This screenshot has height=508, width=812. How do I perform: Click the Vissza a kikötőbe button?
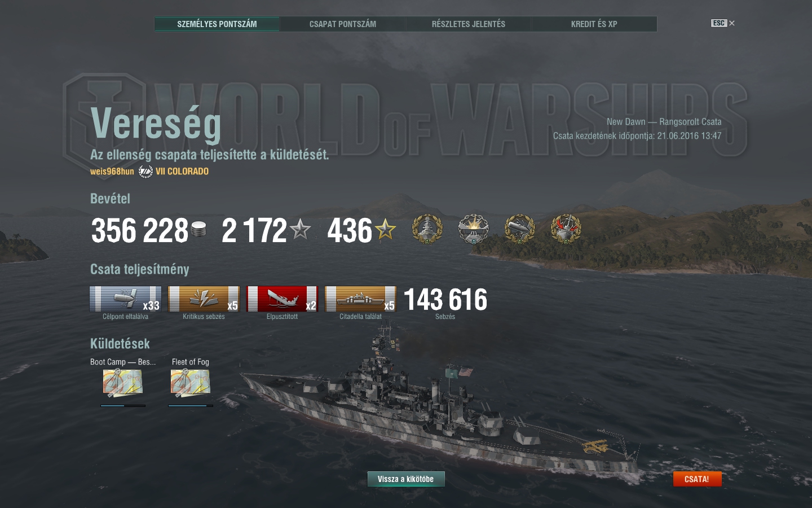[406, 479]
